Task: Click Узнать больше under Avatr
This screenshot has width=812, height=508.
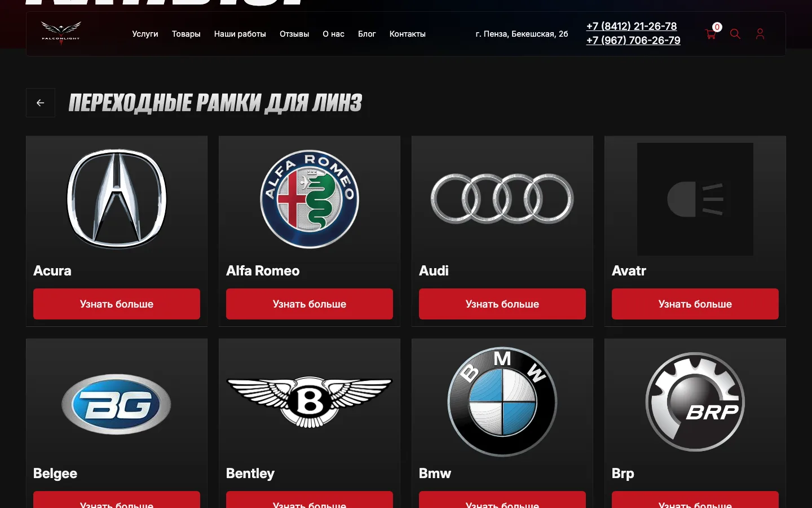Action: click(x=695, y=304)
